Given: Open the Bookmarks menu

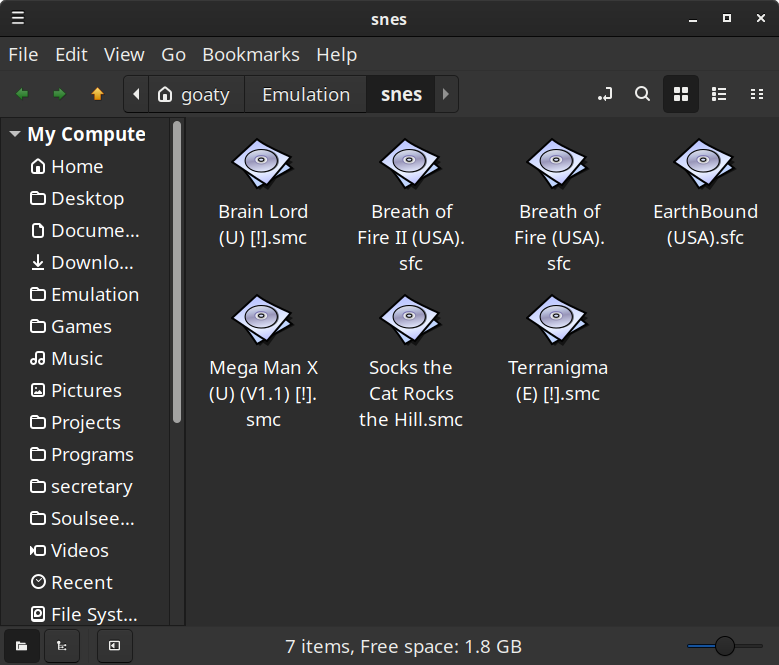Looking at the screenshot, I should pyautogui.click(x=251, y=55).
